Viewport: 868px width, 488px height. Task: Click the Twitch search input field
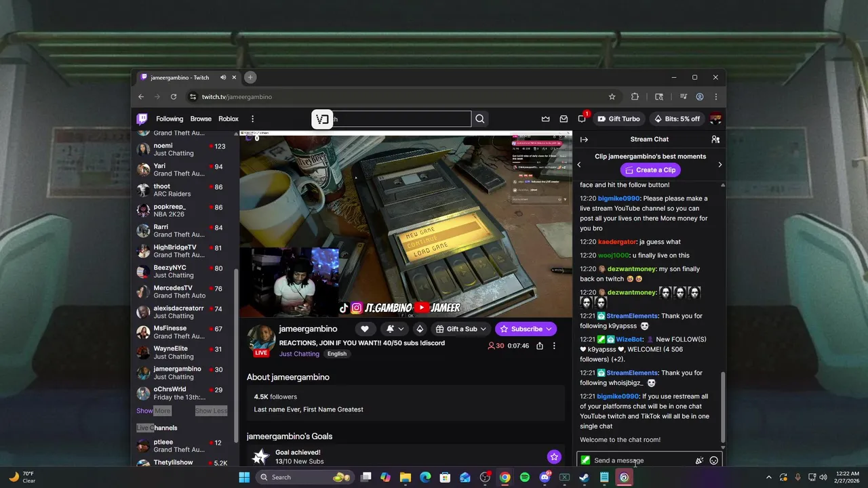[392, 119]
